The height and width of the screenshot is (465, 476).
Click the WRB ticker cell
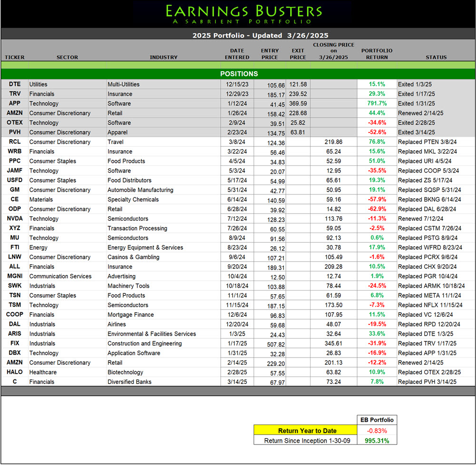[x=15, y=151]
